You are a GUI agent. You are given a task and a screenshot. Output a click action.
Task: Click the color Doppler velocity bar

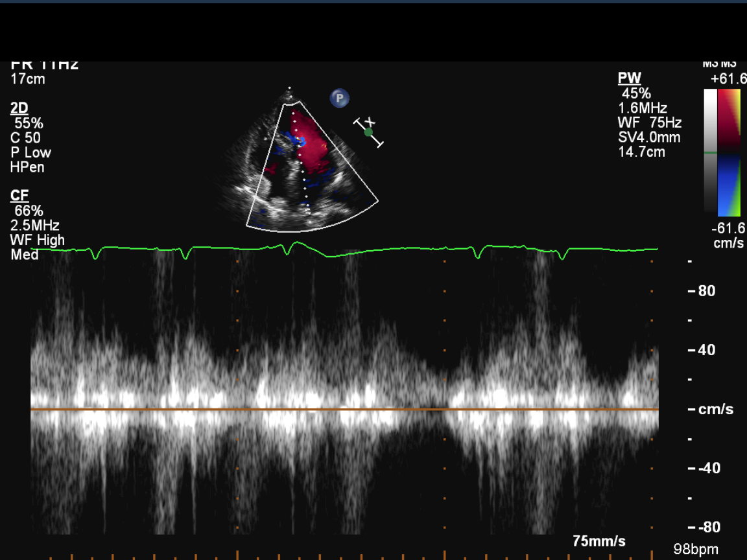(730, 152)
